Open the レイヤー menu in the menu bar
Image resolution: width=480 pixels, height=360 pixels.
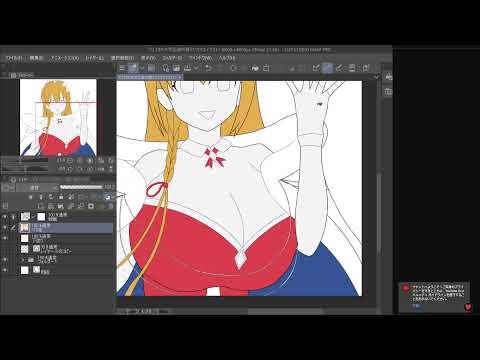coord(95,58)
